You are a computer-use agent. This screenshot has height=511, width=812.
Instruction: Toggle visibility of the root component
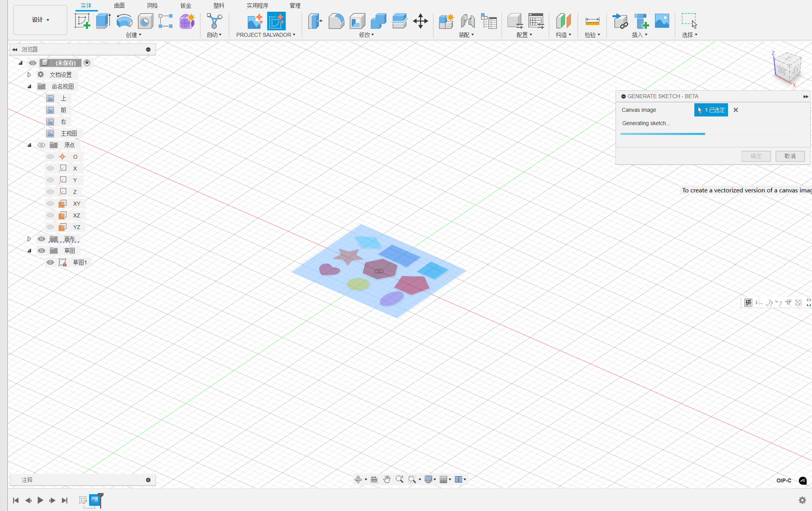[x=33, y=63]
